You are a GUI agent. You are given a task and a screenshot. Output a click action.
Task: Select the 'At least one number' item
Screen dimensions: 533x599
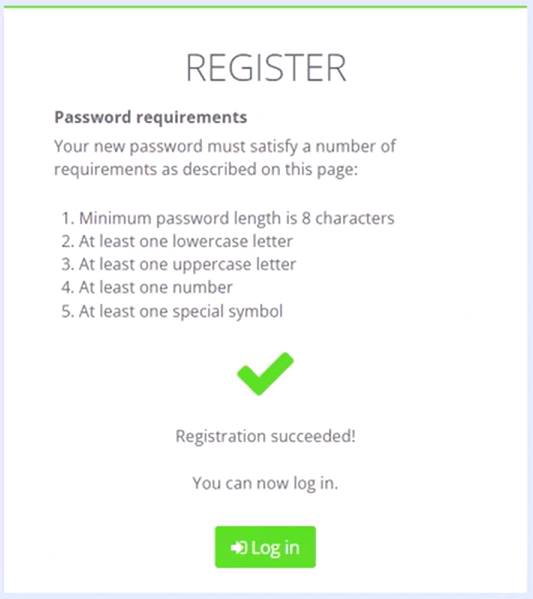(x=147, y=288)
